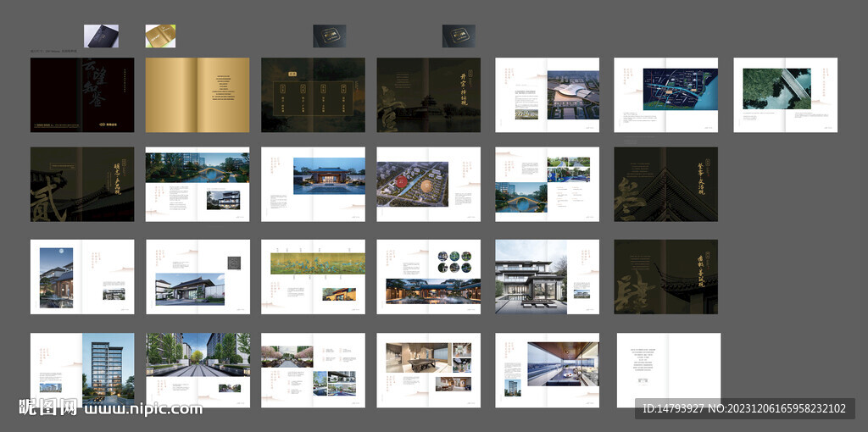Open the final text-only white spread
This screenshot has height=432, width=868.
tap(668, 370)
